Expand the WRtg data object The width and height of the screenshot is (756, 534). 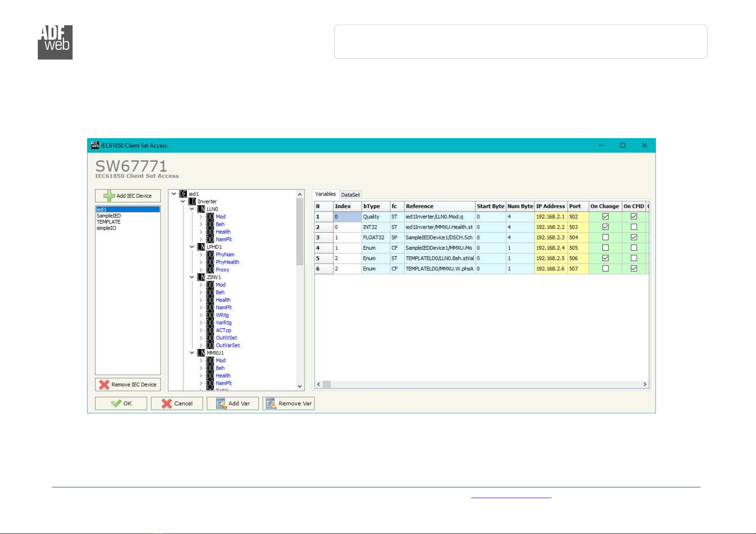coord(201,315)
